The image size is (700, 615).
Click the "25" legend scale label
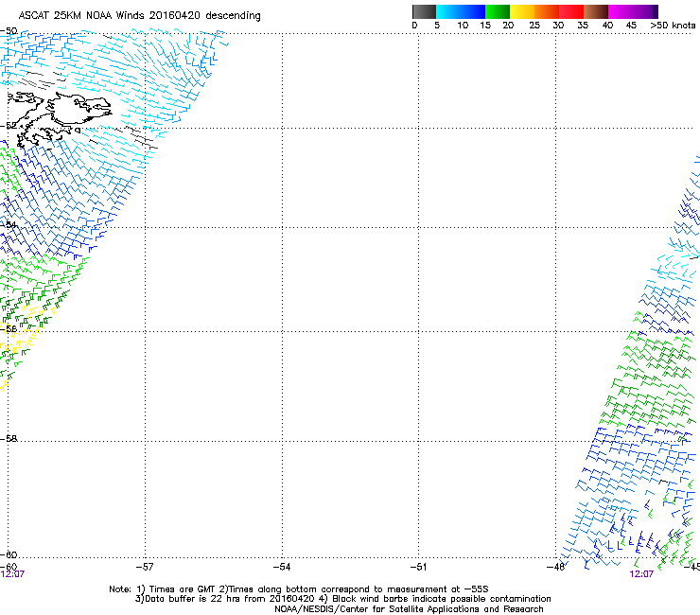[x=534, y=26]
